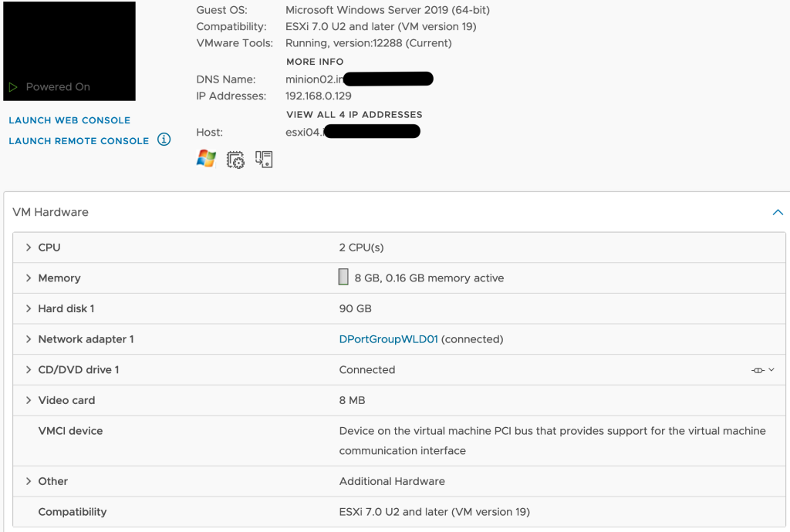The height and width of the screenshot is (532, 790).
Task: Click the memory usage bar icon
Action: click(343, 277)
